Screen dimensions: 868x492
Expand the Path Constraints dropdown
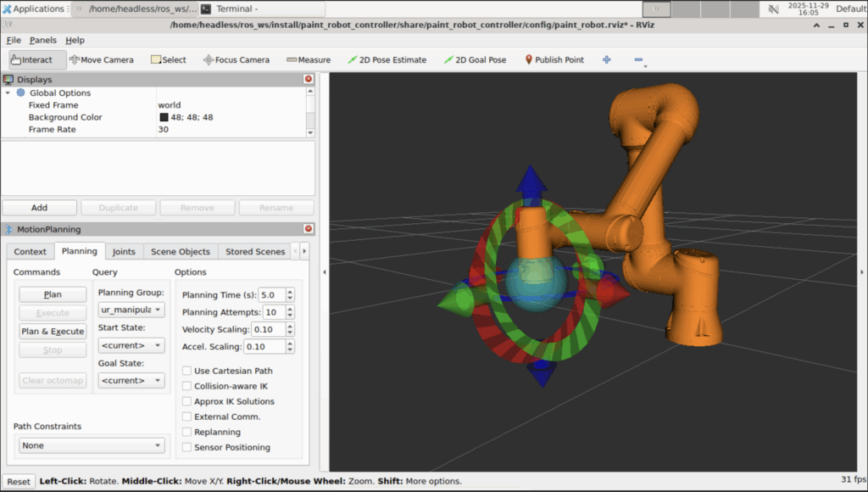pos(92,445)
